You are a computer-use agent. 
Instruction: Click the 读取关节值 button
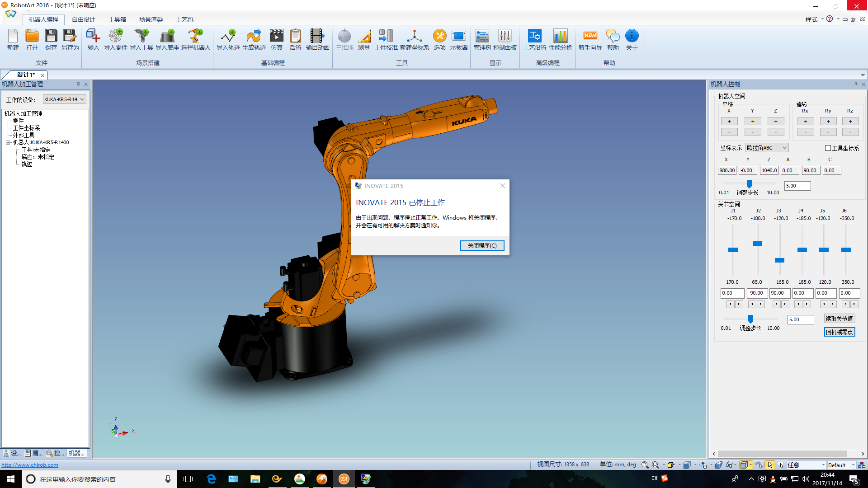[839, 319]
